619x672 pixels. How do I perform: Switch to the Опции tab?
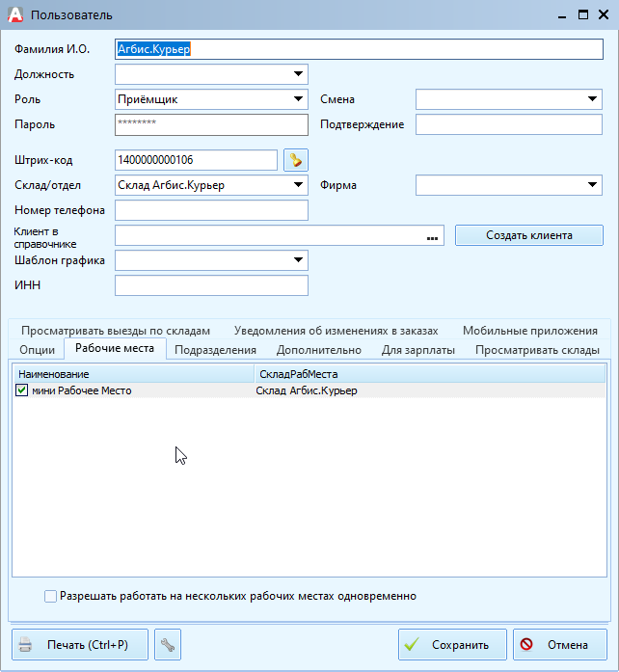(37, 350)
